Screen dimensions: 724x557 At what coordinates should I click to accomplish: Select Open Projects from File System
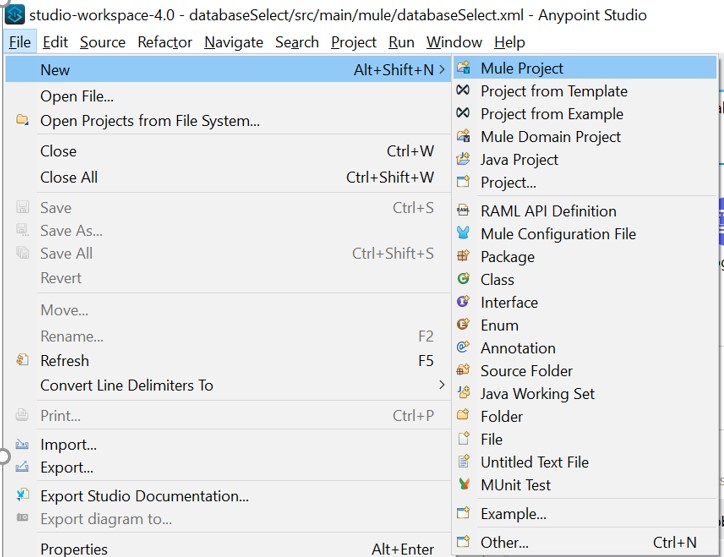point(150,121)
